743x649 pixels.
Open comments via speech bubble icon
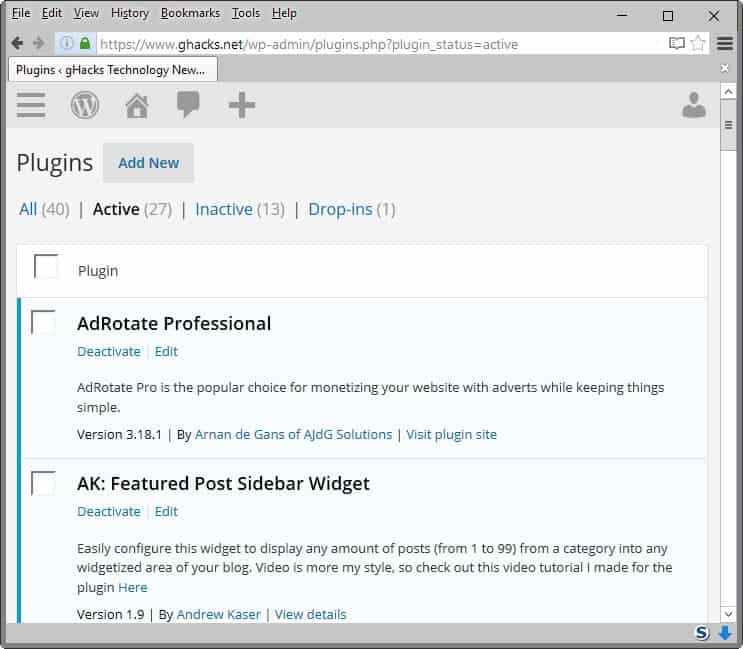click(188, 105)
